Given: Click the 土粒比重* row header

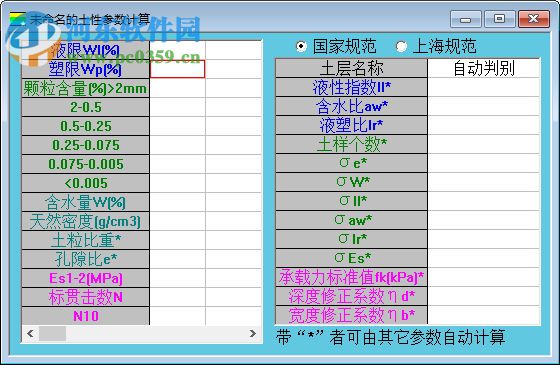Looking at the screenshot, I should (x=85, y=240).
